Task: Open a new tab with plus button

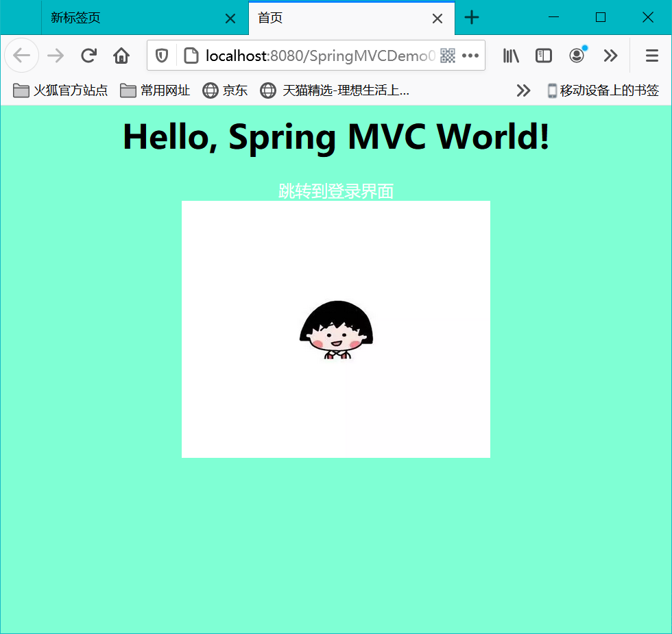Action: click(472, 18)
